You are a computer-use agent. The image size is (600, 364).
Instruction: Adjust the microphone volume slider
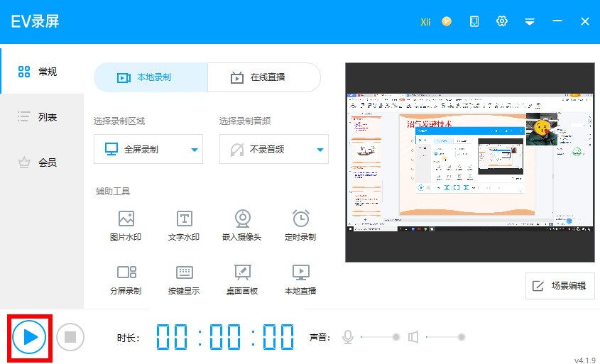[379, 337]
